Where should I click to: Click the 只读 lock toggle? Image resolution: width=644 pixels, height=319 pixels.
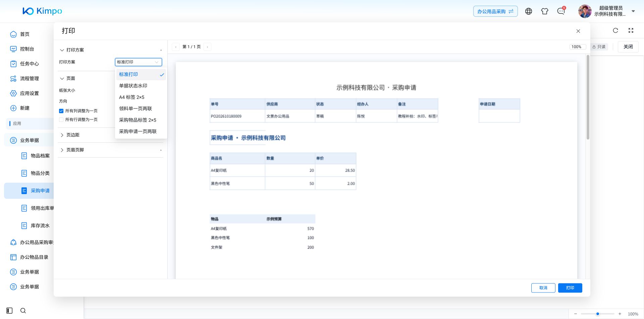pos(599,47)
